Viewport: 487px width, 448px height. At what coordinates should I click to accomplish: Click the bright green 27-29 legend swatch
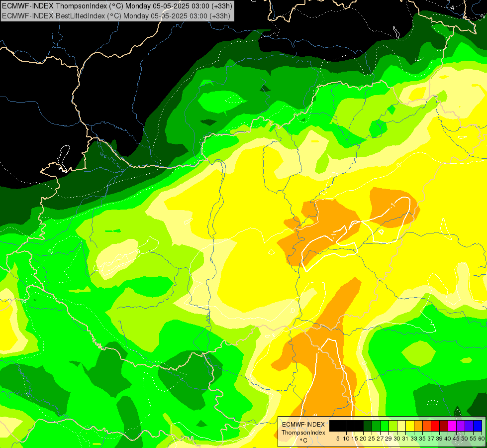385,426
